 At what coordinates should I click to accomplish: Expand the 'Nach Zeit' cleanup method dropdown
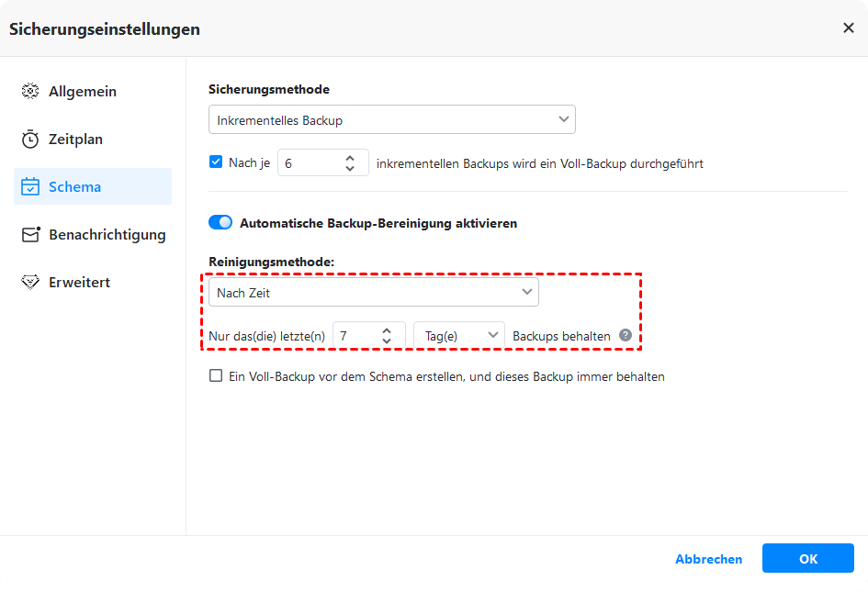tap(373, 293)
